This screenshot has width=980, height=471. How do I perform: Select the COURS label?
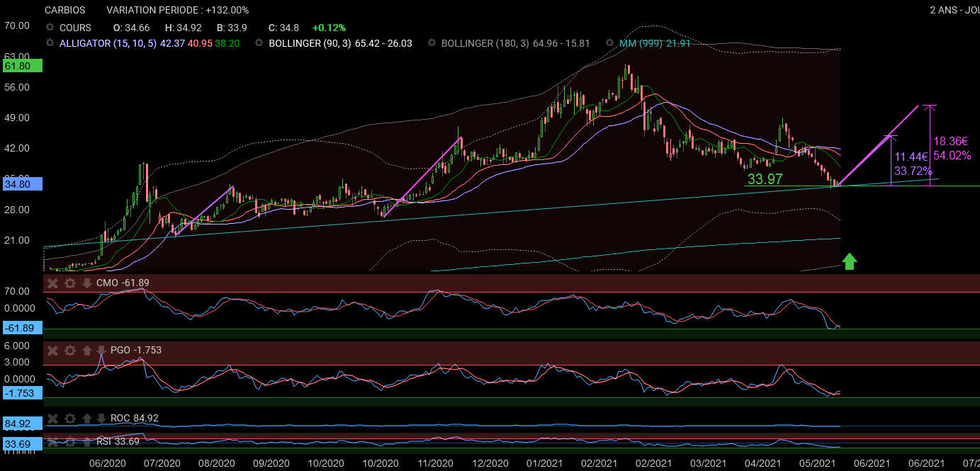point(75,28)
